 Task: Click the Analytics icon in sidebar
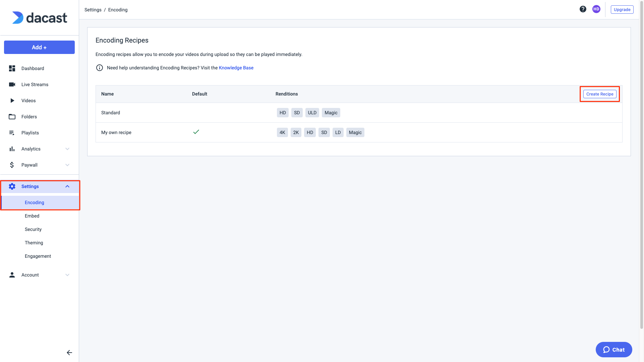(12, 149)
